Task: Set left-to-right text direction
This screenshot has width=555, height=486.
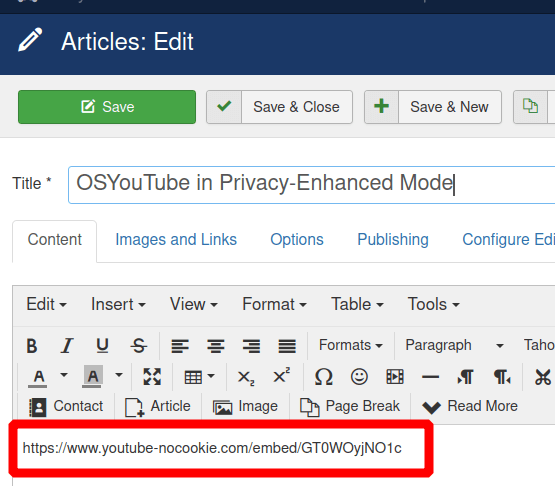Action: (x=466, y=377)
